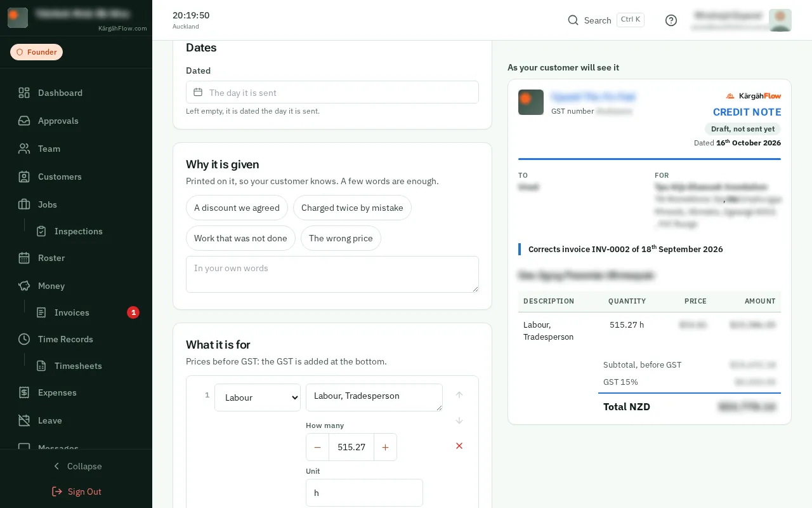
Task: Decrease How many with the minus button
Action: [x=317, y=447]
